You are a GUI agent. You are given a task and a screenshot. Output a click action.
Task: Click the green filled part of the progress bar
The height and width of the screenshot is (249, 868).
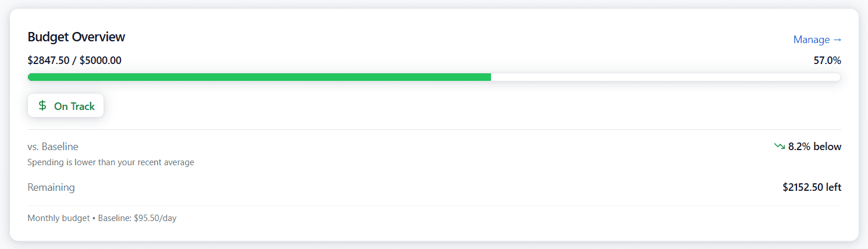click(259, 77)
